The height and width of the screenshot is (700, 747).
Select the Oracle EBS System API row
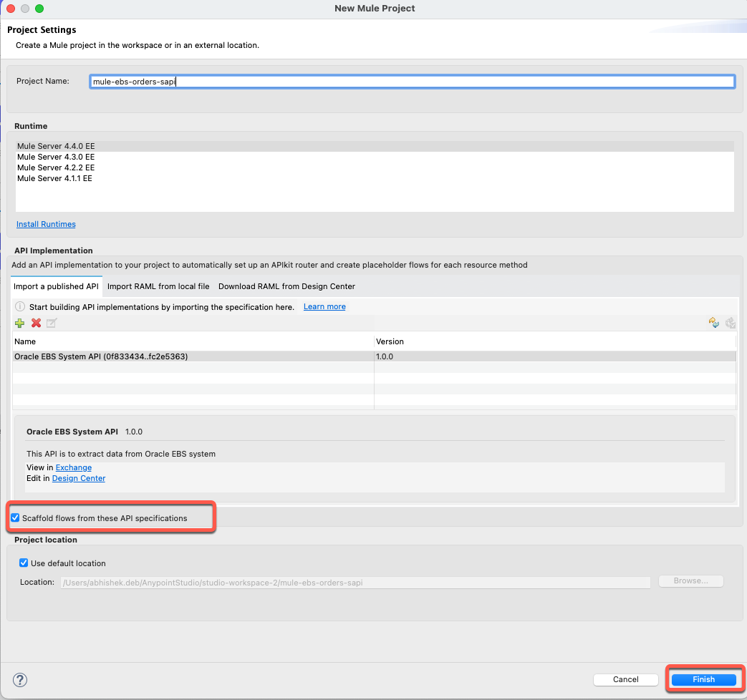click(x=375, y=356)
